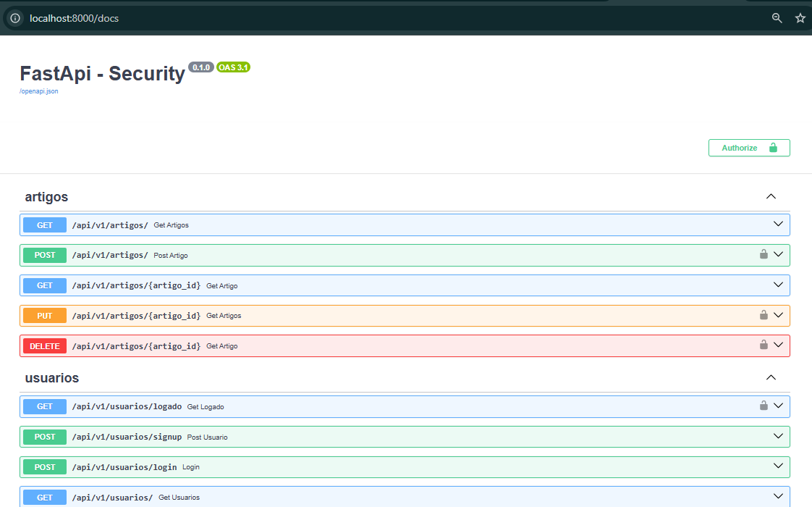The width and height of the screenshot is (812, 507).
Task: Open the /openapi.json link
Action: (x=39, y=91)
